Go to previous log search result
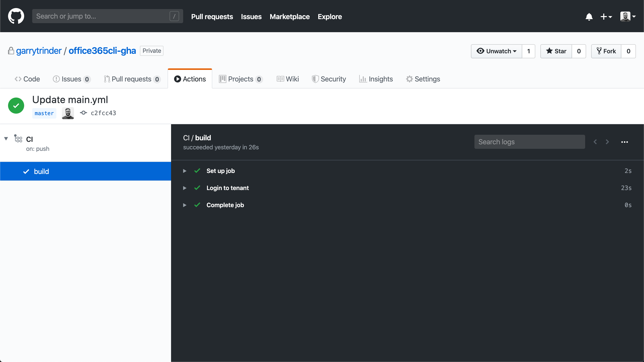 pyautogui.click(x=595, y=142)
